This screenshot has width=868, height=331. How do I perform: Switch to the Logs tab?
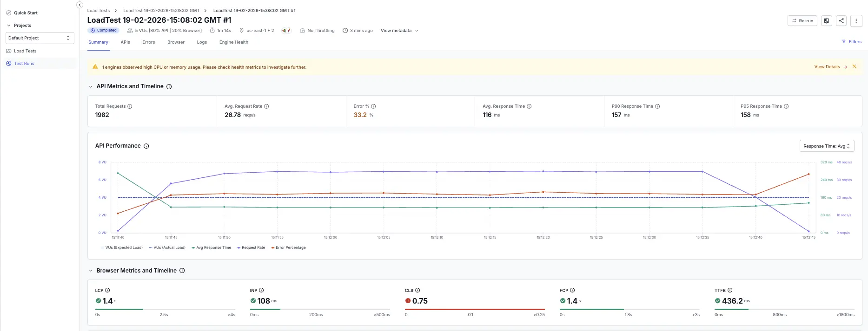(202, 42)
